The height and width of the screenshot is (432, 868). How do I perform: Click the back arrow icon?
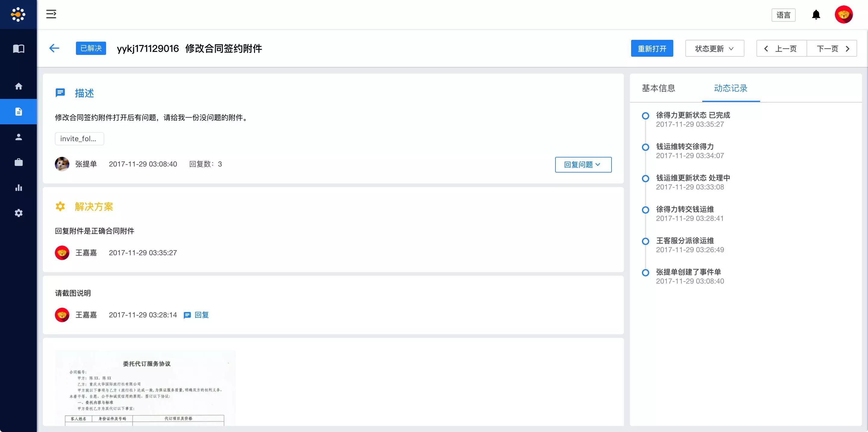tap(54, 48)
